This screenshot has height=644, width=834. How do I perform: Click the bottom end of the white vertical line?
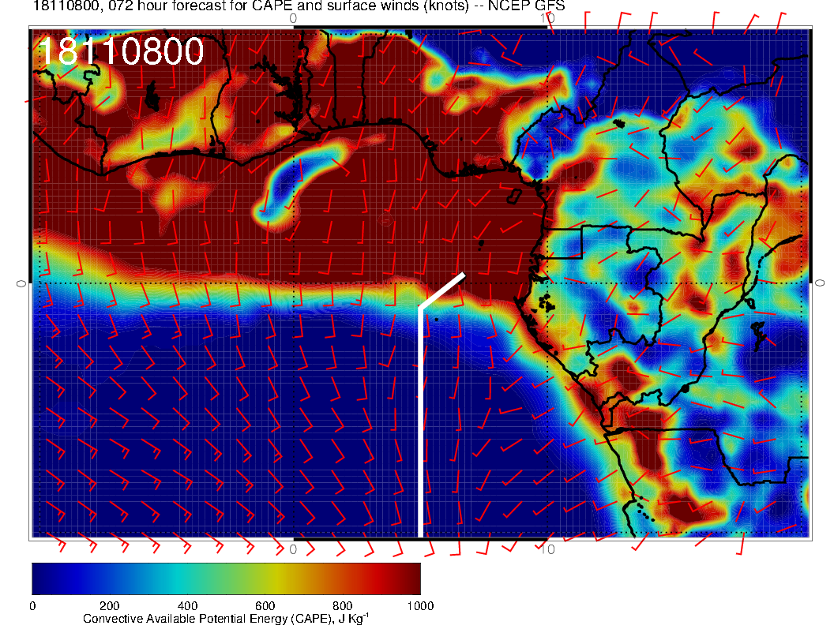pyautogui.click(x=419, y=533)
